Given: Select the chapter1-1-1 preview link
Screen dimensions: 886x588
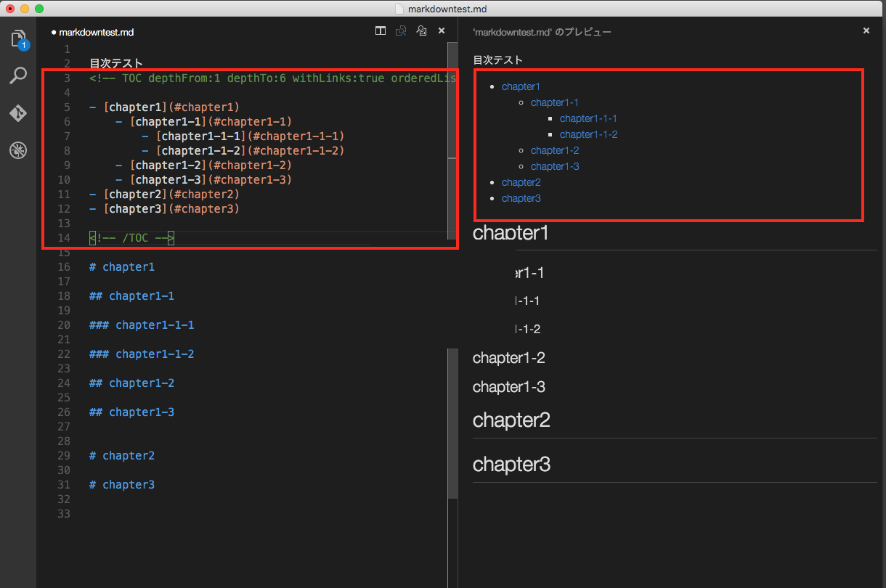Looking at the screenshot, I should (587, 118).
